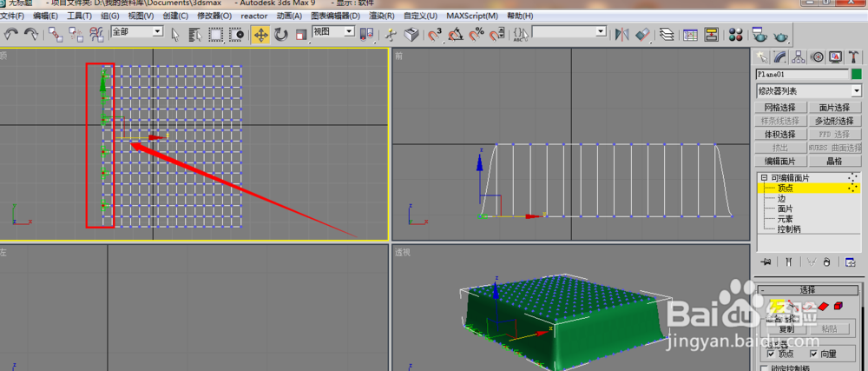Switch to the Motion command panel tab
Image resolution: width=868 pixels, height=371 pixels.
[x=817, y=57]
